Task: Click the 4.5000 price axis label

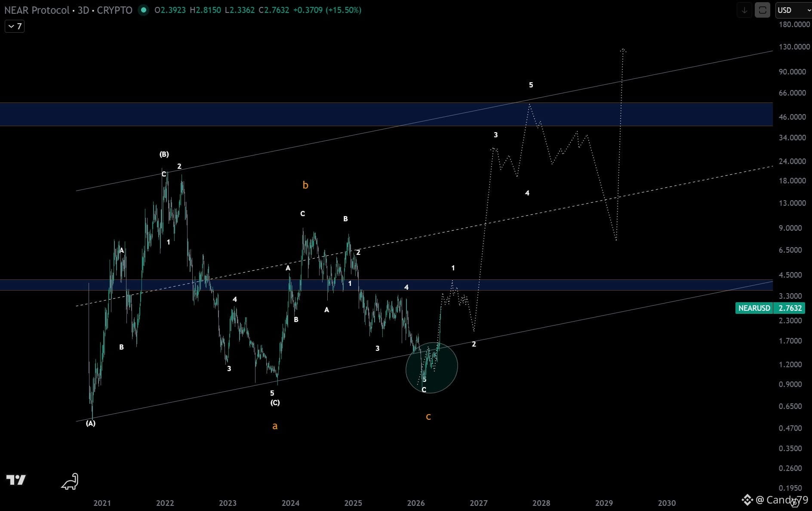Action: coord(790,275)
